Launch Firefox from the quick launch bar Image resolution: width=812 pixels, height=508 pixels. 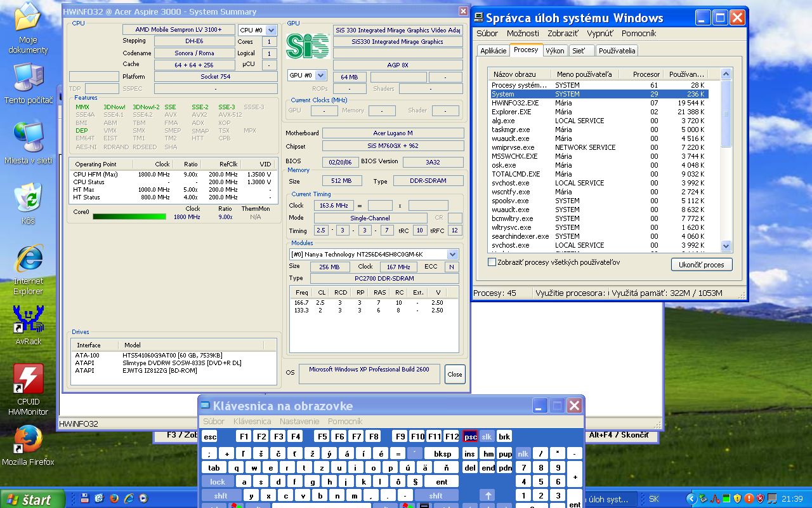point(114,498)
